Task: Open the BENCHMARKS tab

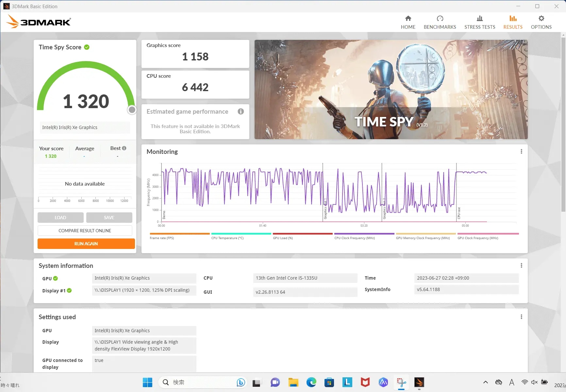Action: (x=440, y=23)
